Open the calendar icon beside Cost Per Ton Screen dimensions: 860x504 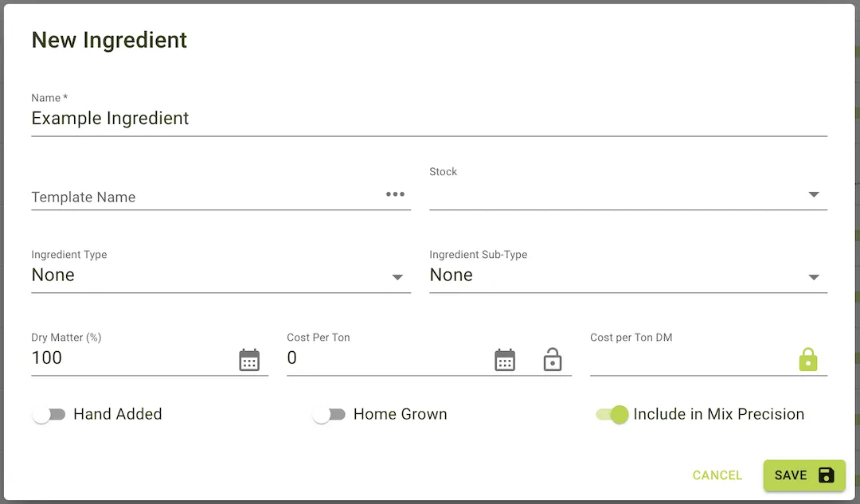[x=505, y=359]
